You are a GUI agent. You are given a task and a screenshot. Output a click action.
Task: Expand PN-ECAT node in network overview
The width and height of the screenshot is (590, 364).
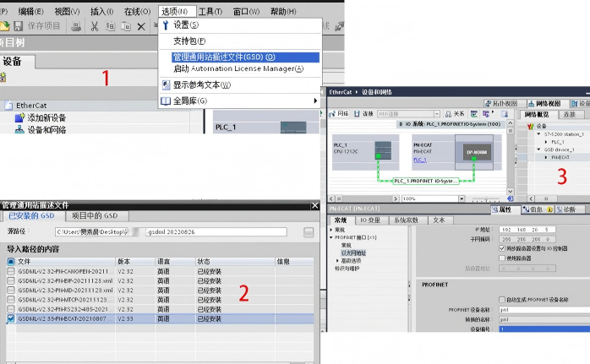coord(546,157)
